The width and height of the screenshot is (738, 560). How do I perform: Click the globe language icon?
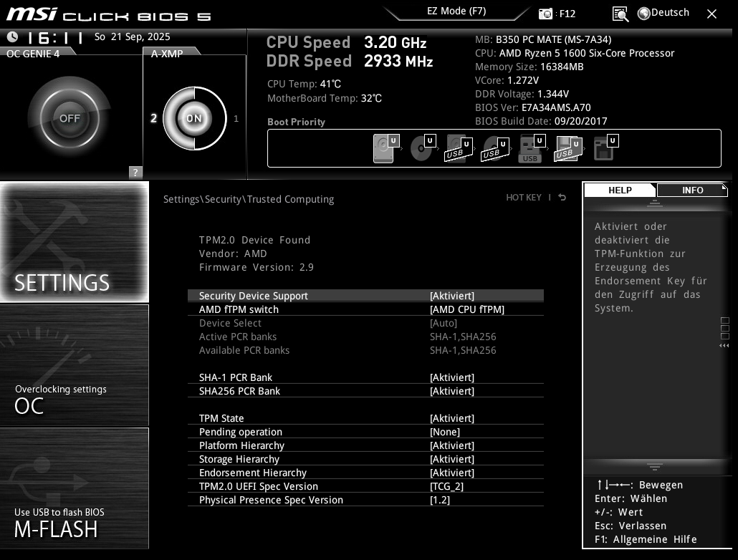click(643, 13)
